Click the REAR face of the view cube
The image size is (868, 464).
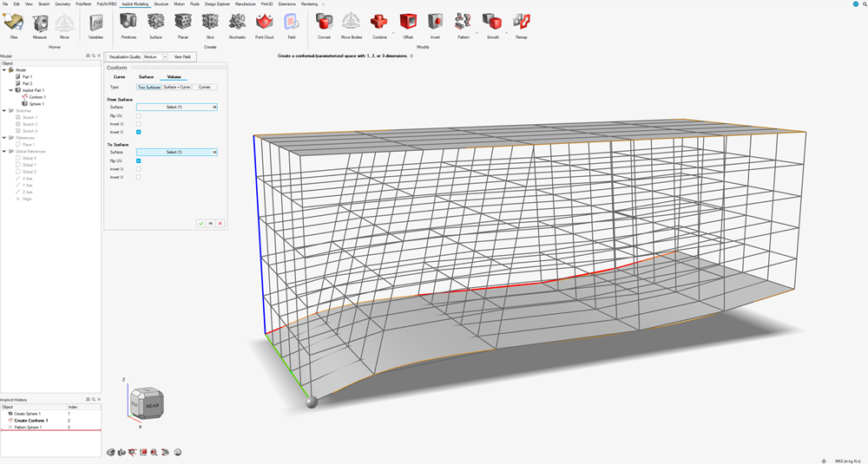click(x=151, y=404)
